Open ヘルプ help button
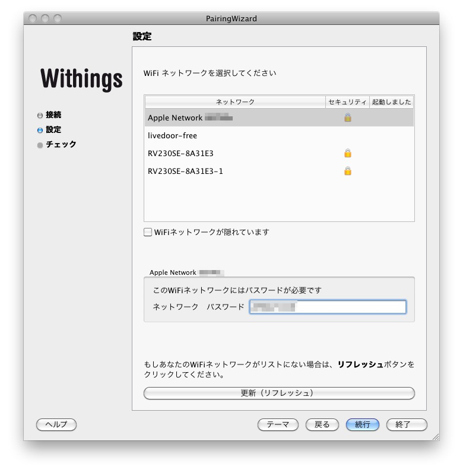 click(x=56, y=424)
